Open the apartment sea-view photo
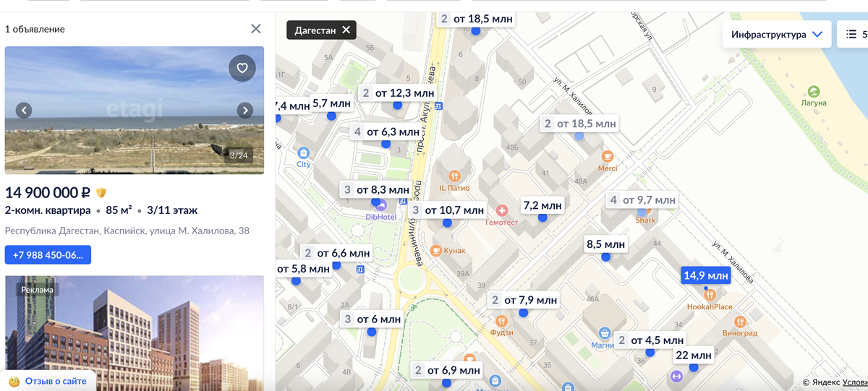 tap(135, 111)
